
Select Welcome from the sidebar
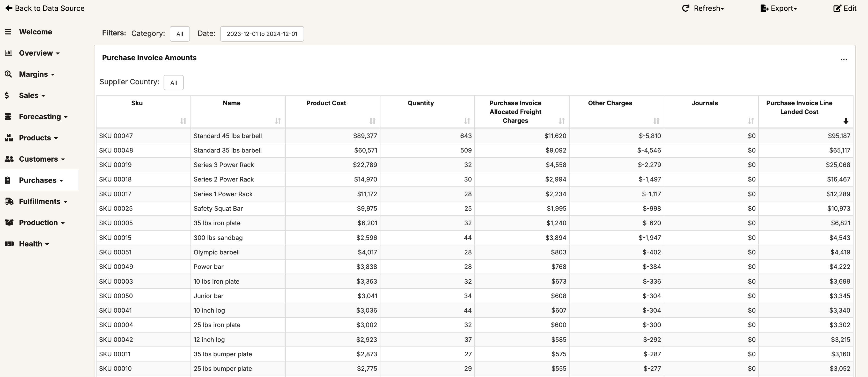[x=35, y=32]
